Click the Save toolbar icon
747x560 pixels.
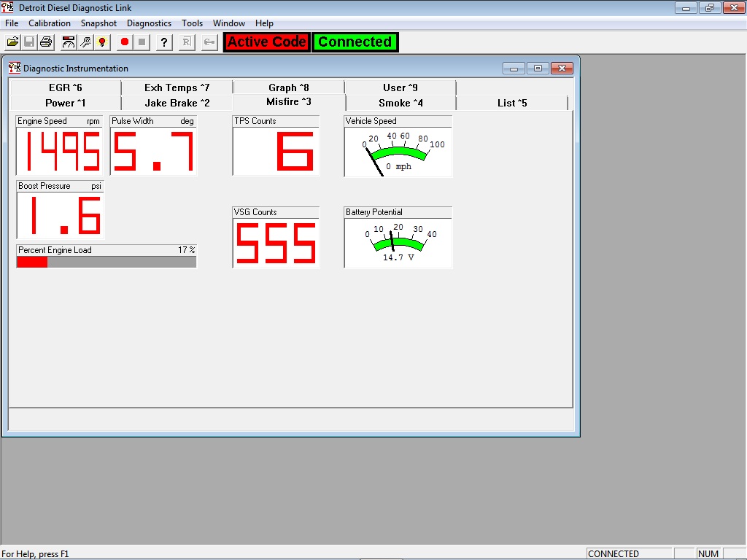click(28, 42)
